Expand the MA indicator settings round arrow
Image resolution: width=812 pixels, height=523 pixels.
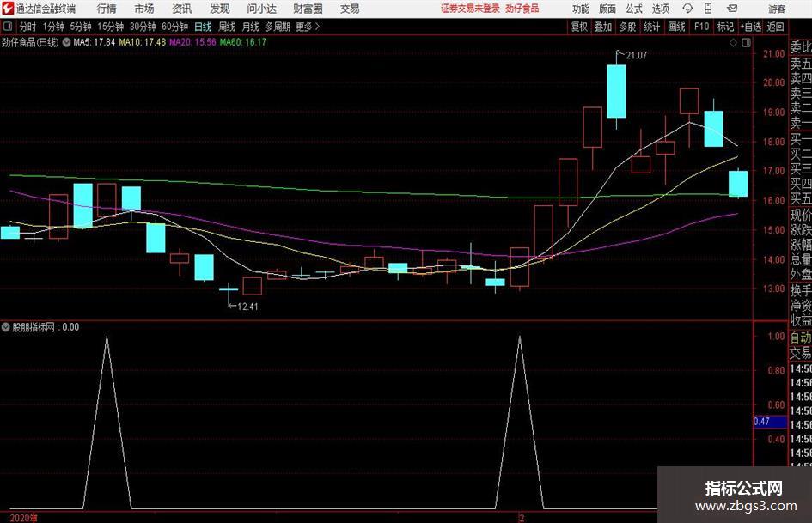[x=67, y=42]
